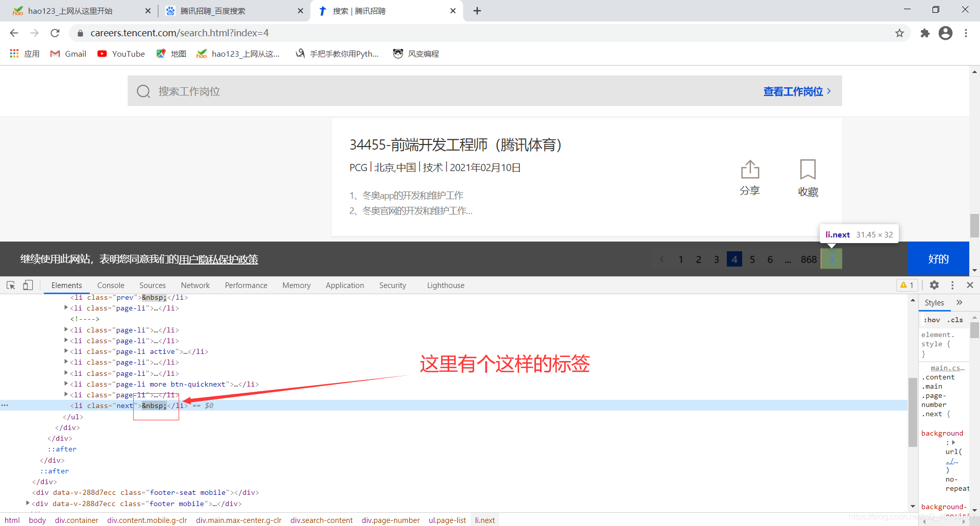This screenshot has height=526, width=980.
Task: Close the hao123 browser tab
Action: pyautogui.click(x=148, y=11)
